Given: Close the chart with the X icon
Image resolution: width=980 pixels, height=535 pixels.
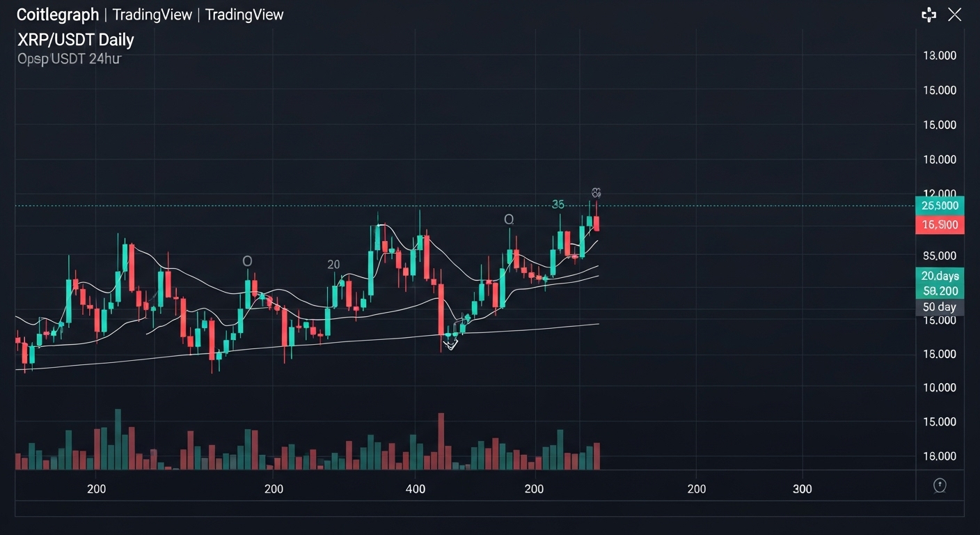Looking at the screenshot, I should click(954, 15).
